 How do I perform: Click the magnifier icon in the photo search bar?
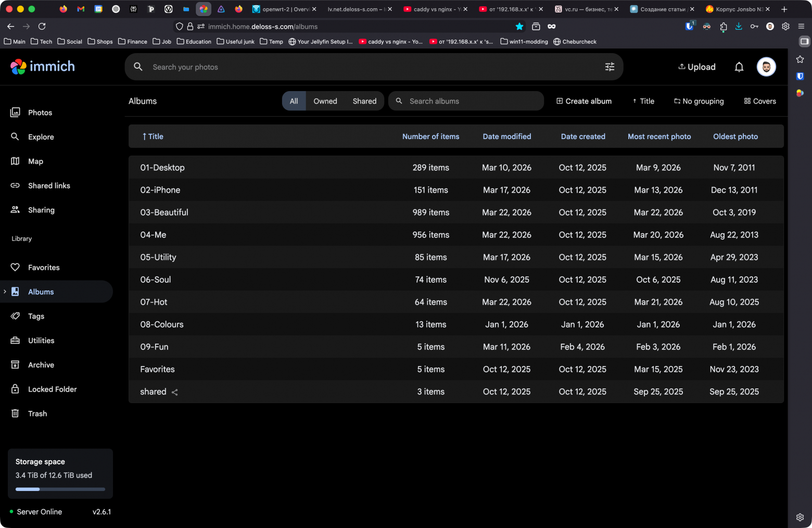[138, 67]
